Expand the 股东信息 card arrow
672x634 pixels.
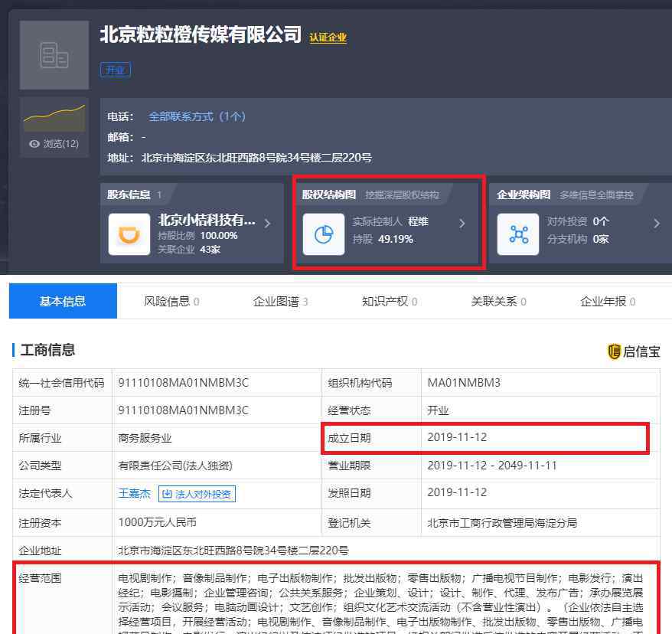(267, 224)
